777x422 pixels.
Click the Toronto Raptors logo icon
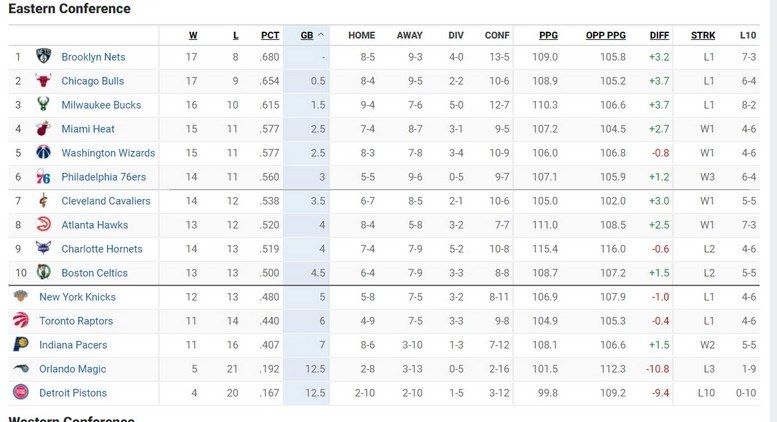point(21,321)
